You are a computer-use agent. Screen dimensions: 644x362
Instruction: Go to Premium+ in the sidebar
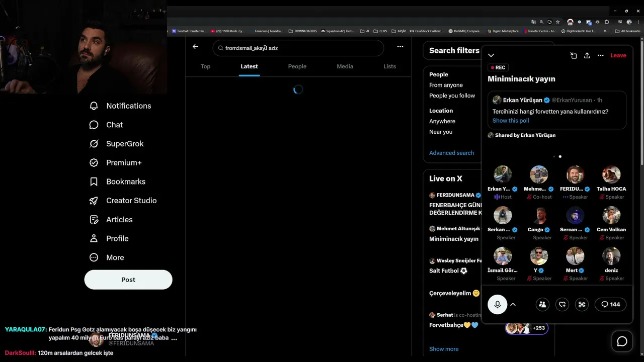click(x=115, y=163)
